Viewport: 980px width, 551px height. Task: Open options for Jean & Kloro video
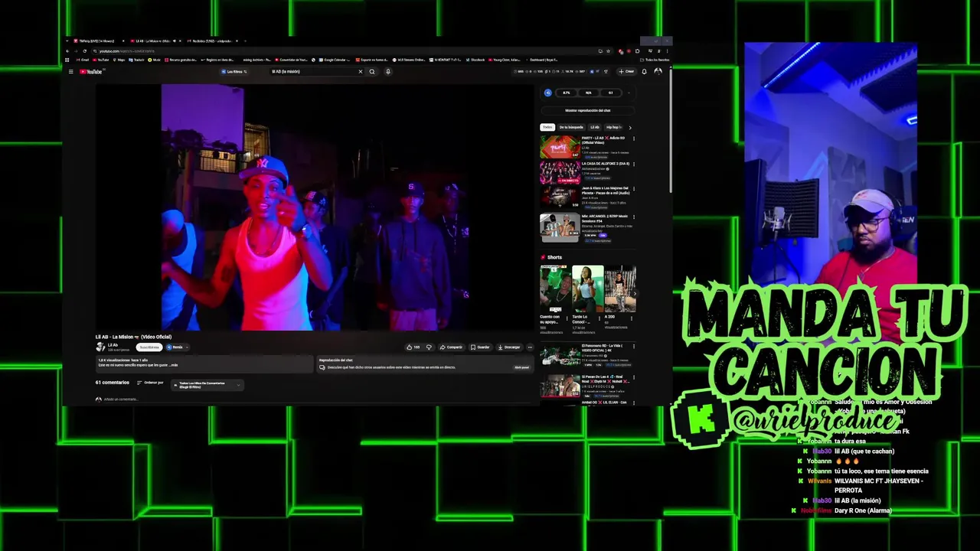(x=634, y=189)
